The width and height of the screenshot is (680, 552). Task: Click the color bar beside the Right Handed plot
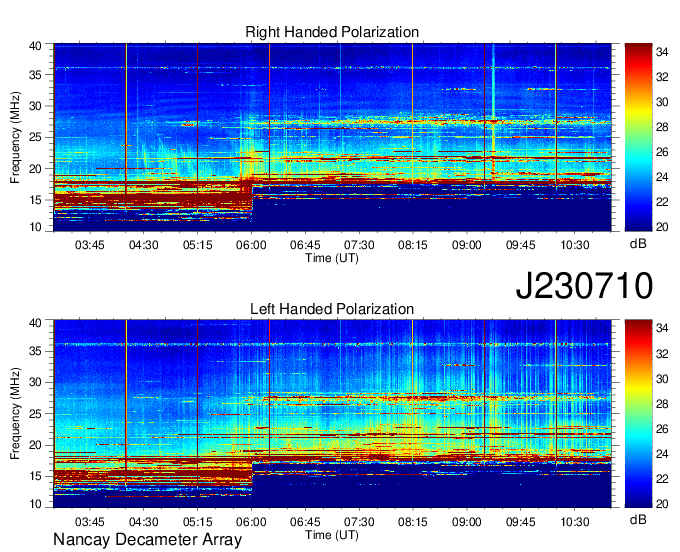tap(638, 137)
